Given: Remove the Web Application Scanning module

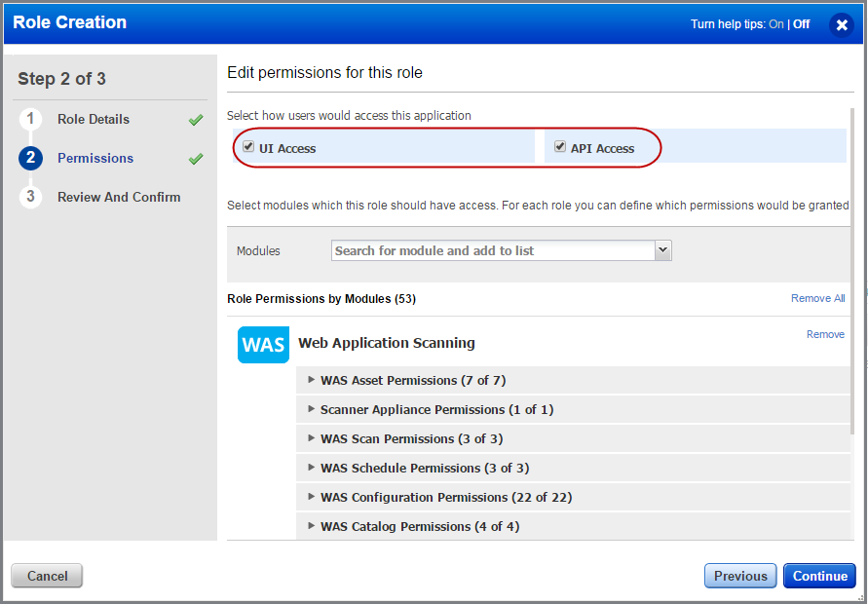Looking at the screenshot, I should click(825, 334).
